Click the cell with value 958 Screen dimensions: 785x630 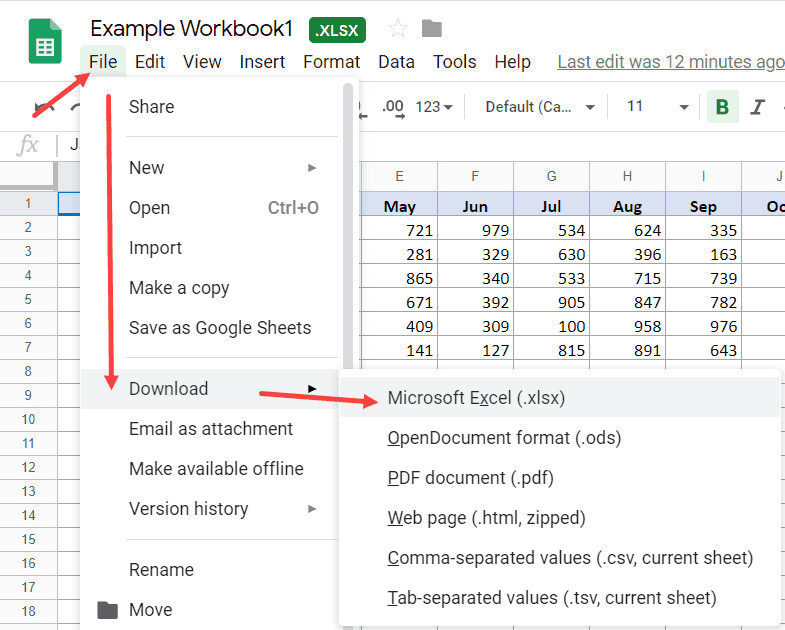point(627,326)
